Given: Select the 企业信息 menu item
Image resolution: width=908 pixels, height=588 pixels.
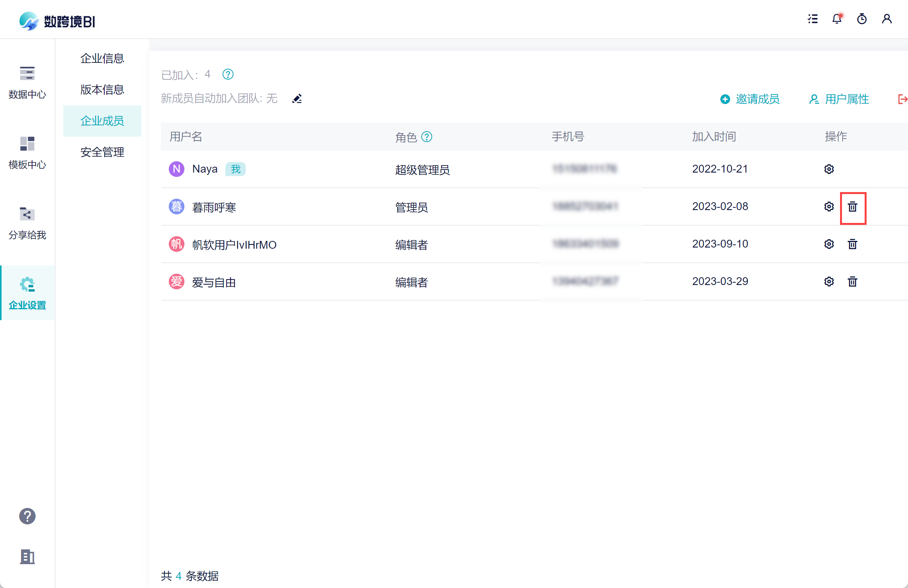Looking at the screenshot, I should [102, 58].
